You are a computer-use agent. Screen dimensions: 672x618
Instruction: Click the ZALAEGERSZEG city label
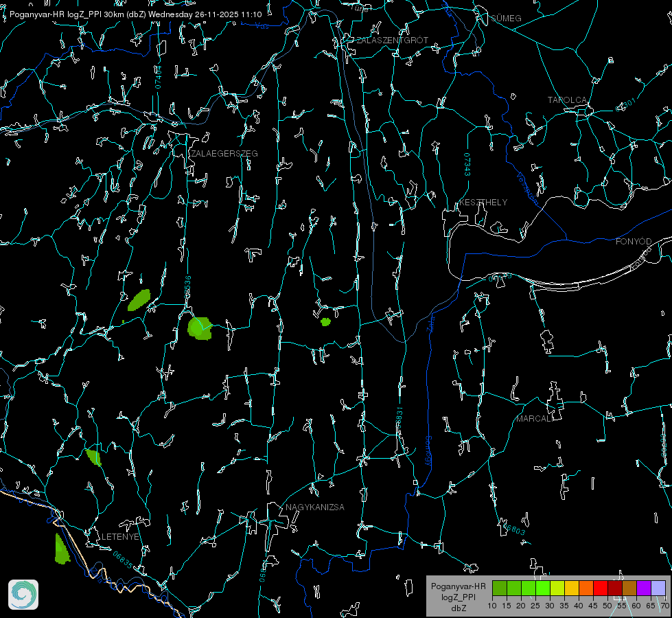pyautogui.click(x=224, y=154)
